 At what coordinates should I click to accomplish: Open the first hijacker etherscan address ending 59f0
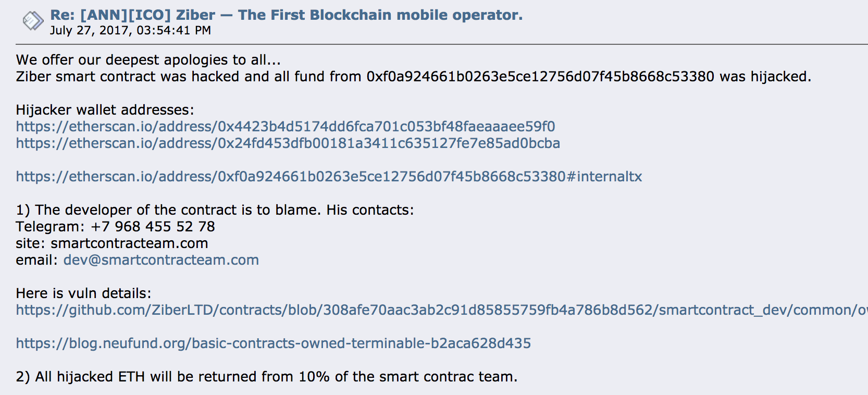(286, 127)
